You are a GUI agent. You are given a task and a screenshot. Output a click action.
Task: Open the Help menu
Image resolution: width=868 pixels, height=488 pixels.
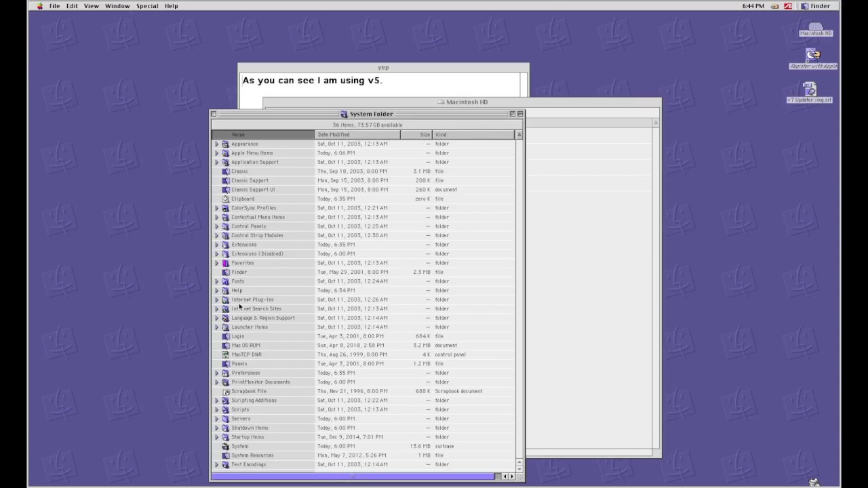pos(172,6)
